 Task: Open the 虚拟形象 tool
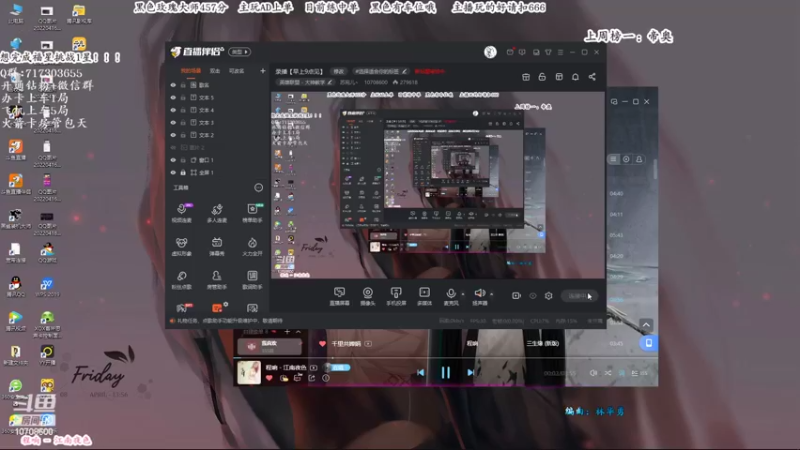[x=182, y=246]
